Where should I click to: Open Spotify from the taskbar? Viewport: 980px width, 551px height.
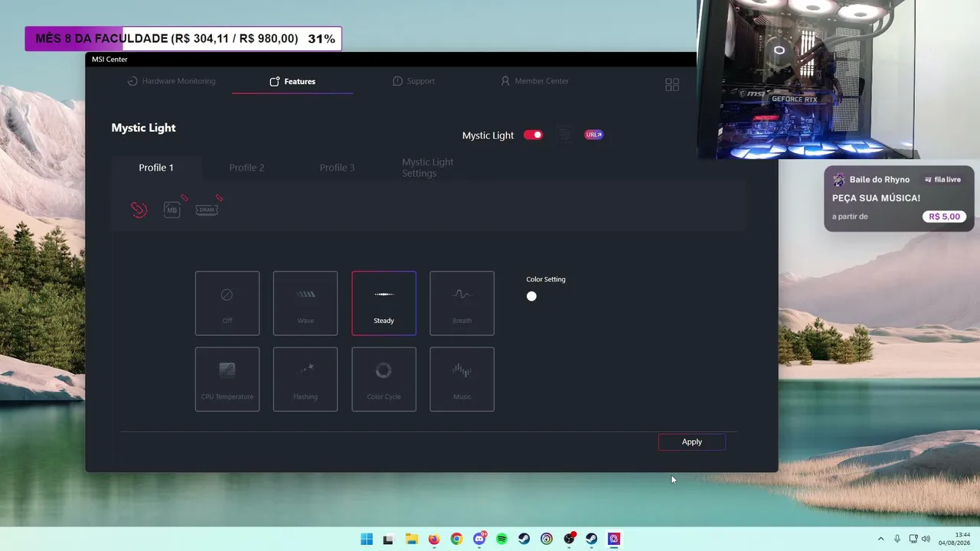501,539
